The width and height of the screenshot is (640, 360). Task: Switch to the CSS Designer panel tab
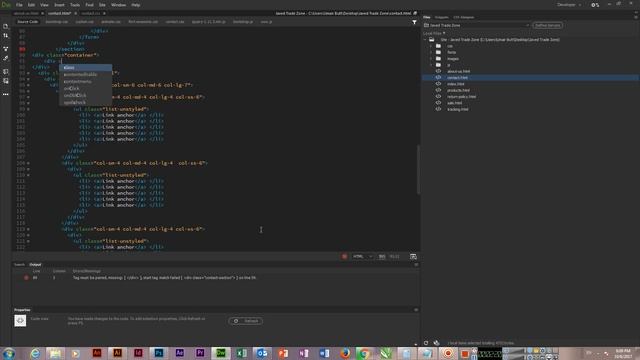464,17
